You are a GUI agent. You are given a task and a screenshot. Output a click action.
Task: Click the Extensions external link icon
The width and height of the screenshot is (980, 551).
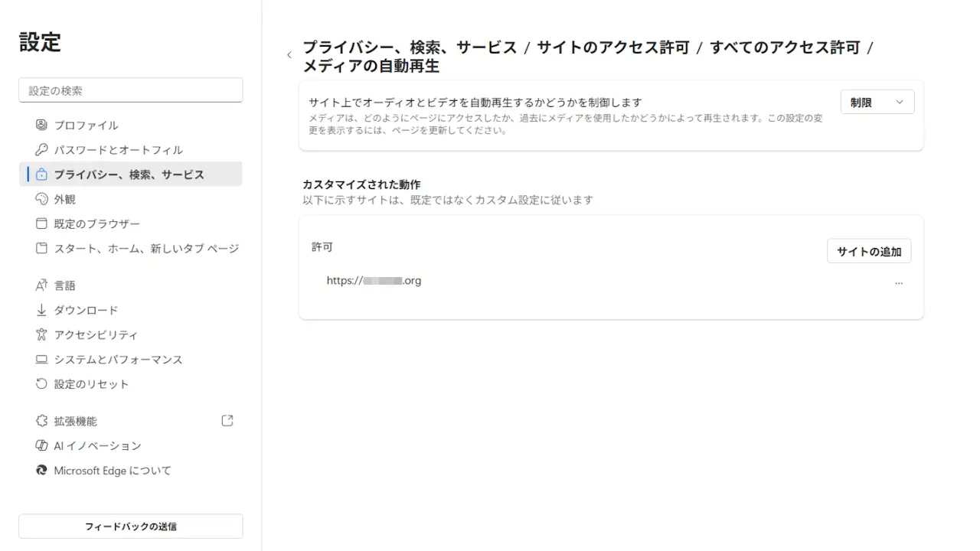point(227,421)
